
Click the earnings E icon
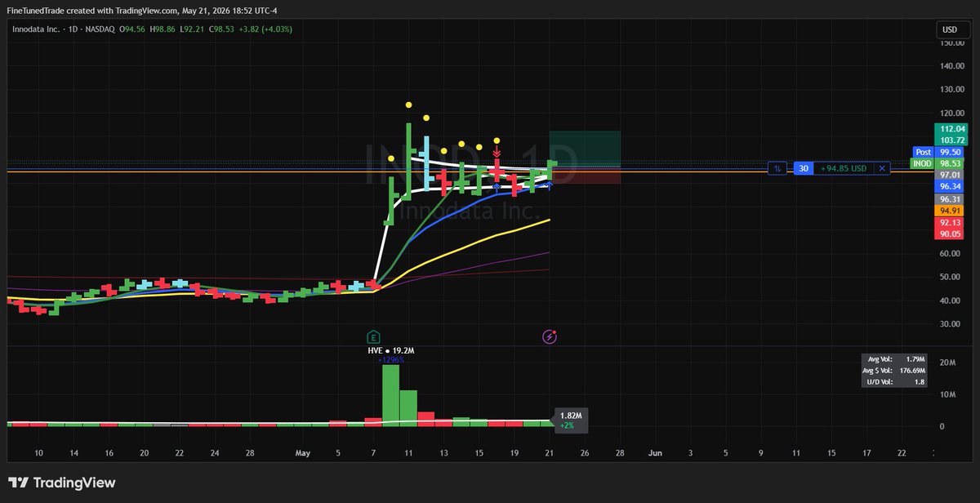tap(373, 336)
